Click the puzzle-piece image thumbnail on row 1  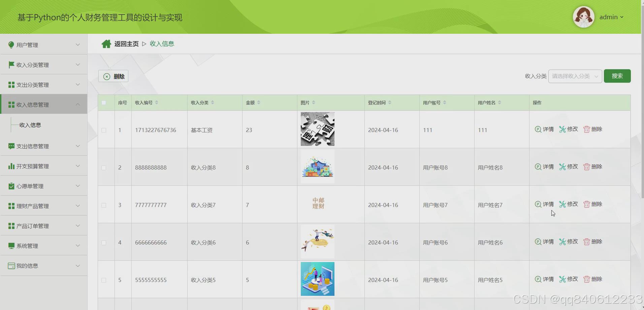click(317, 129)
